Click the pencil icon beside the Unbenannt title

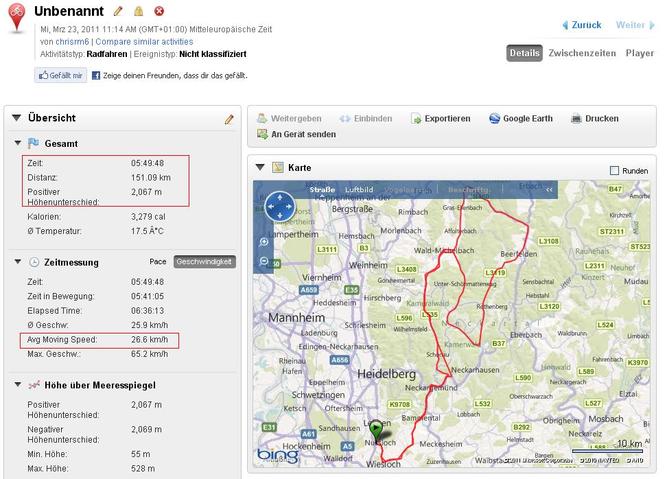click(x=118, y=11)
